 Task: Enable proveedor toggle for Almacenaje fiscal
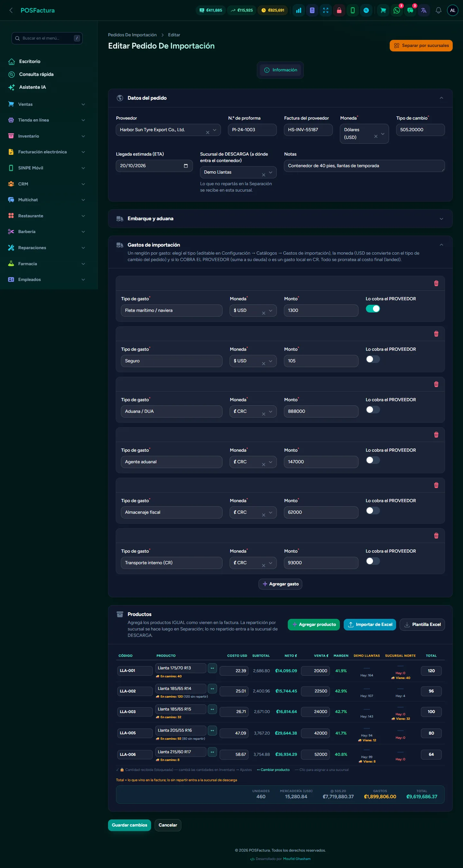click(373, 511)
